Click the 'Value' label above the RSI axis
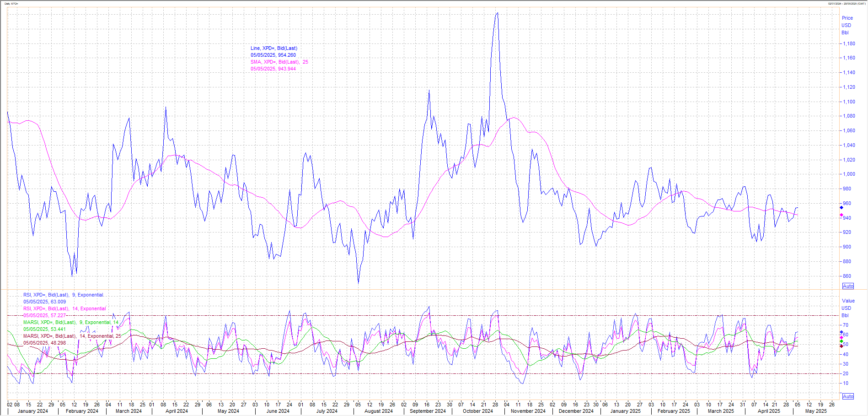 tap(848, 301)
